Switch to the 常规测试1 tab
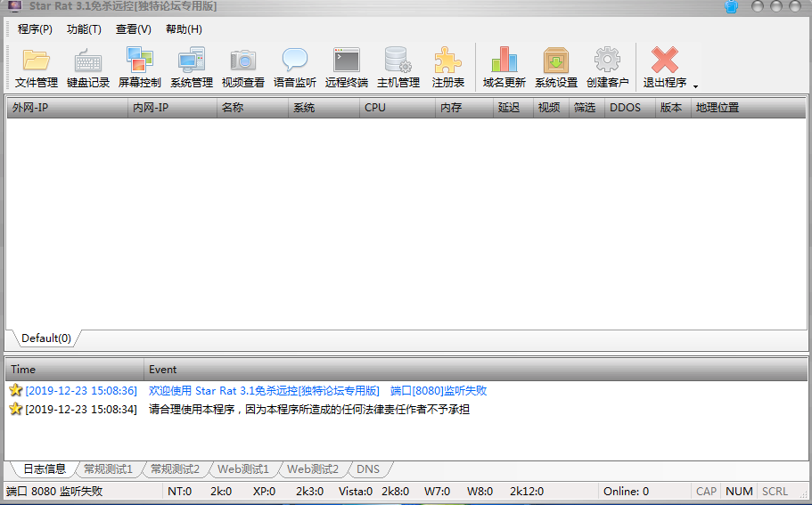The height and width of the screenshot is (505, 812). pos(108,468)
